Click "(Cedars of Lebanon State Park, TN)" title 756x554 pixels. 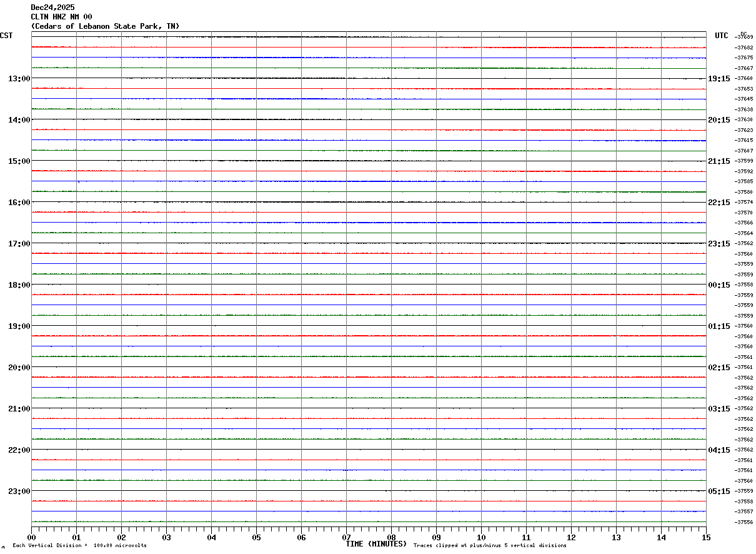[x=105, y=26]
